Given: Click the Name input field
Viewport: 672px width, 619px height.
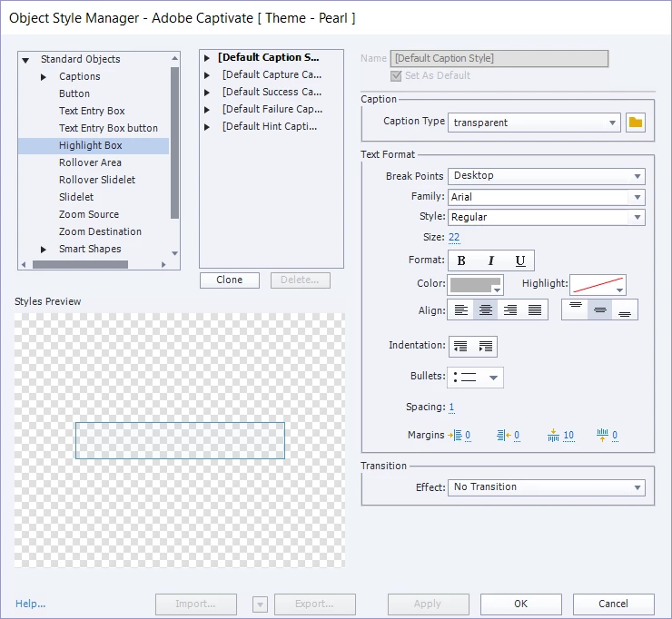Looking at the screenshot, I should (499, 59).
